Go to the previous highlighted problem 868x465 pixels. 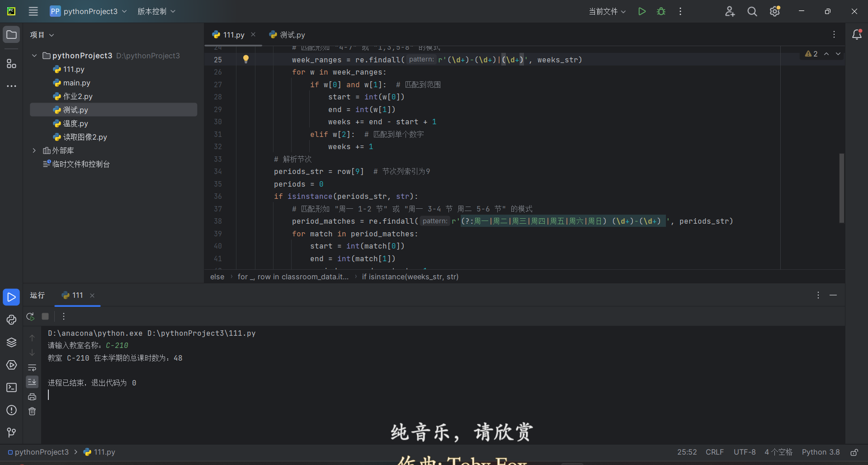pos(826,54)
